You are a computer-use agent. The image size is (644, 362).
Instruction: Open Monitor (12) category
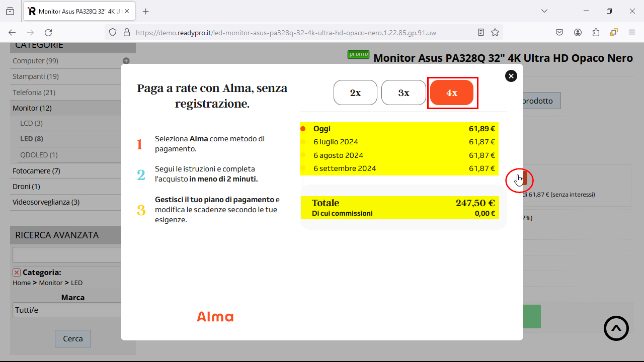[32, 108]
